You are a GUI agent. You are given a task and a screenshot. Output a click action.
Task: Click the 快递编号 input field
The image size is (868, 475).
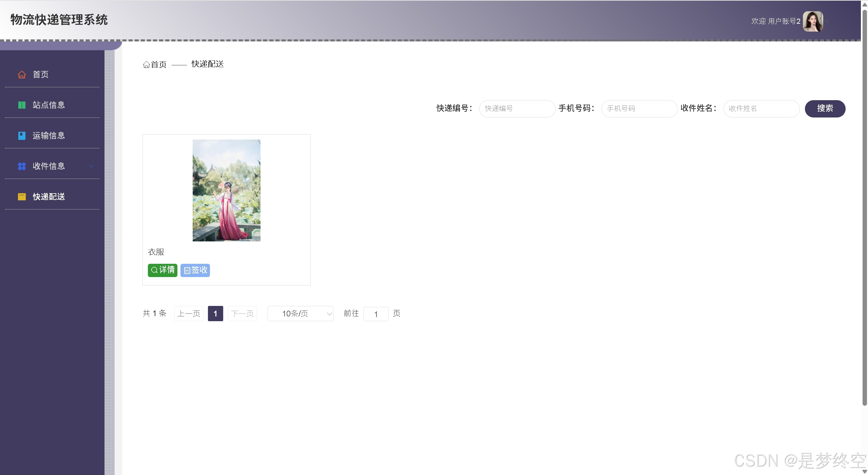(x=517, y=109)
